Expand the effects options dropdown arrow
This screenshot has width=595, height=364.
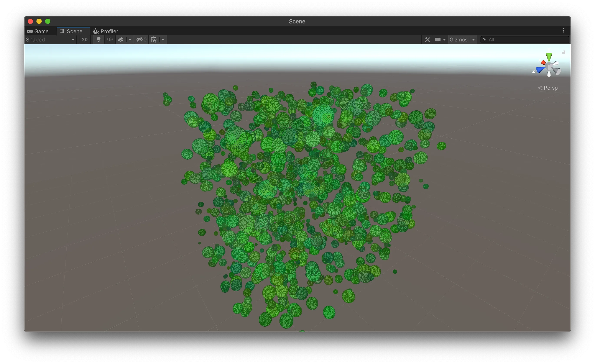130,39
